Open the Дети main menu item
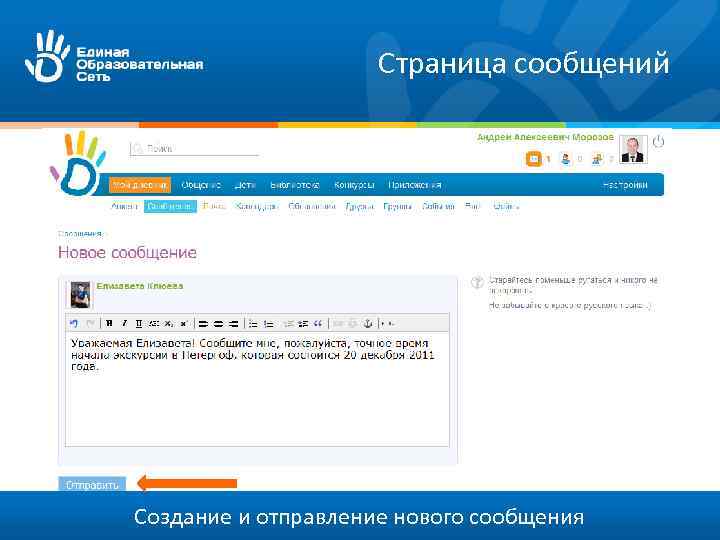Image resolution: width=720 pixels, height=540 pixels. 245,185
